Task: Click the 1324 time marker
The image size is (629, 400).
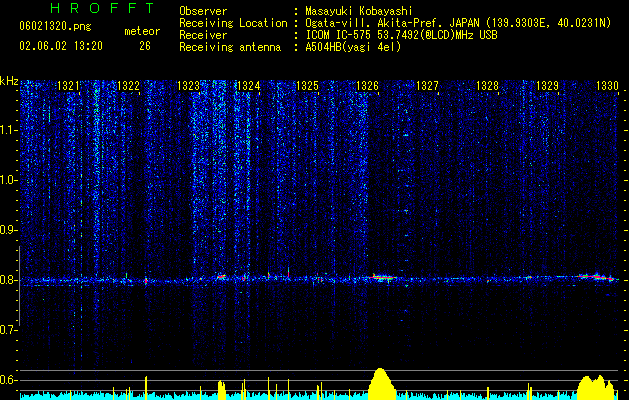Action: click(248, 86)
